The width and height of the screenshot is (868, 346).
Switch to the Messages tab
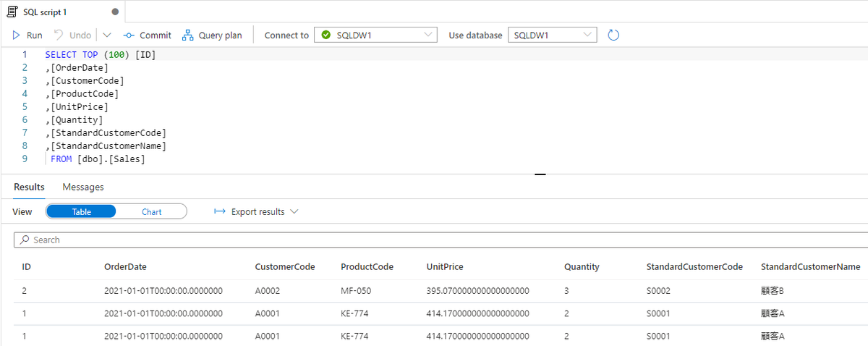[83, 187]
